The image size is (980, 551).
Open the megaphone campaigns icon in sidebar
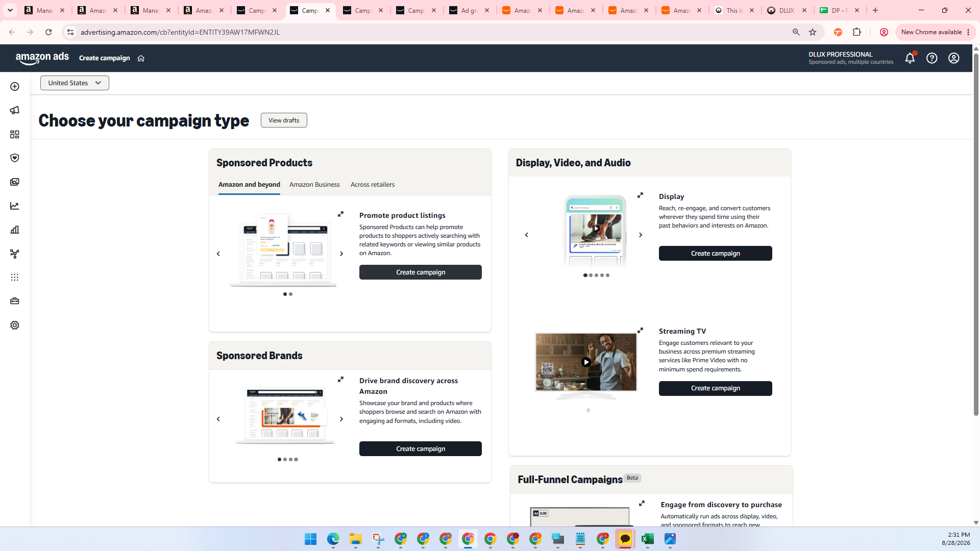point(15,110)
